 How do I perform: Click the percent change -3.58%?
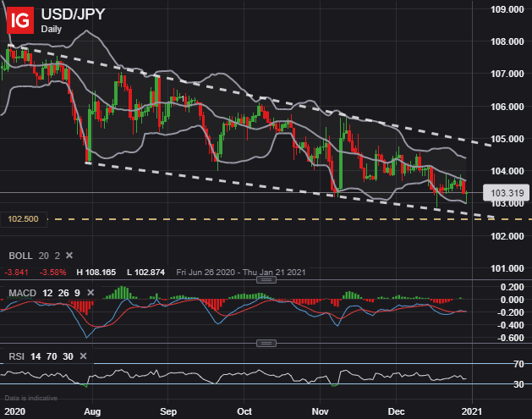[52, 273]
